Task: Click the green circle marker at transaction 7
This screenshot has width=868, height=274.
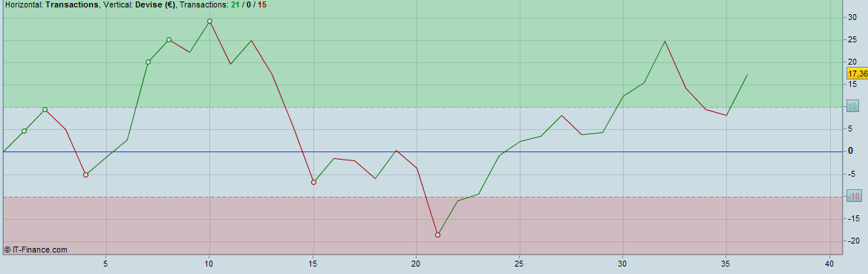Action: [148, 62]
